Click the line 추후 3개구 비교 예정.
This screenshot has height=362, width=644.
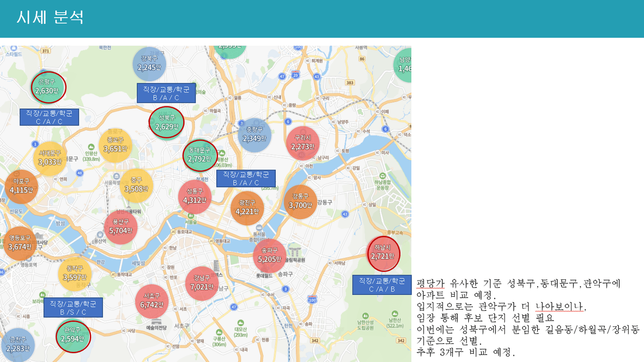pos(466,352)
